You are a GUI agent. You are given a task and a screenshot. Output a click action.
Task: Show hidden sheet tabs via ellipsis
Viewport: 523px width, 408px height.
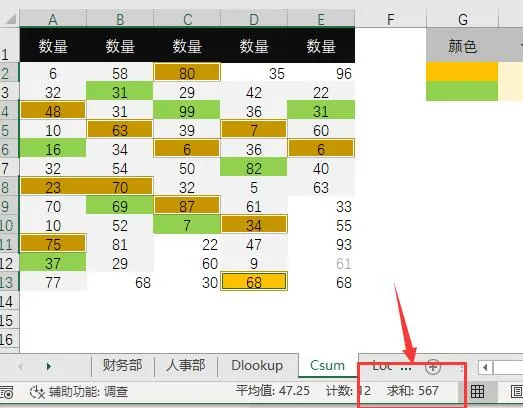point(406,368)
